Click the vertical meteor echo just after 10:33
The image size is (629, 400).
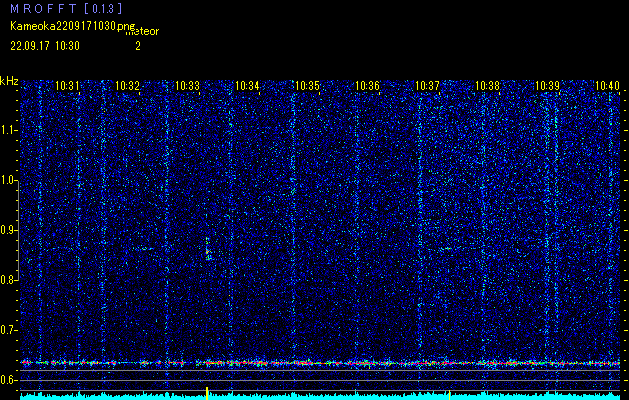(207, 248)
